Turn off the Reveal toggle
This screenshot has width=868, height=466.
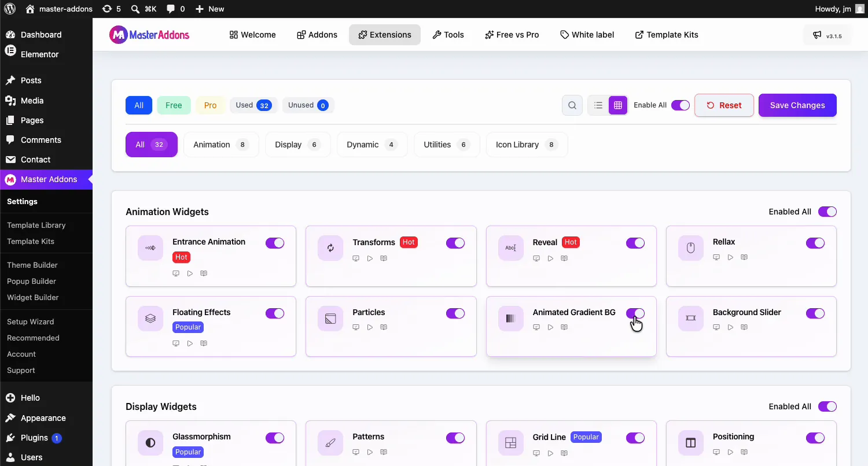pos(635,243)
